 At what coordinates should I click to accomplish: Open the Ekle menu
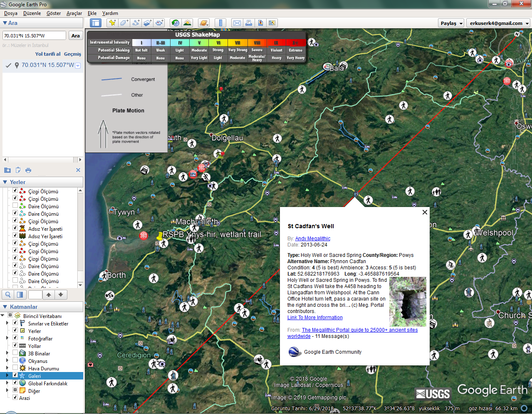(92, 13)
